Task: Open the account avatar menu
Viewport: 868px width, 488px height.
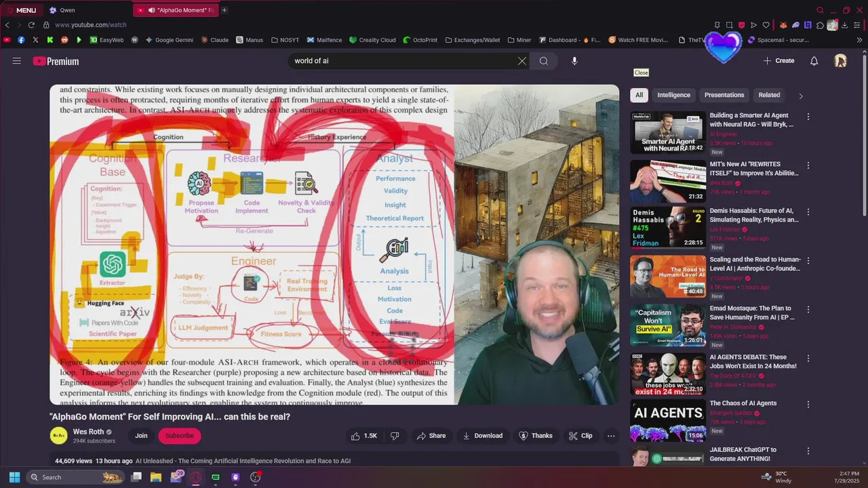Action: coord(840,61)
